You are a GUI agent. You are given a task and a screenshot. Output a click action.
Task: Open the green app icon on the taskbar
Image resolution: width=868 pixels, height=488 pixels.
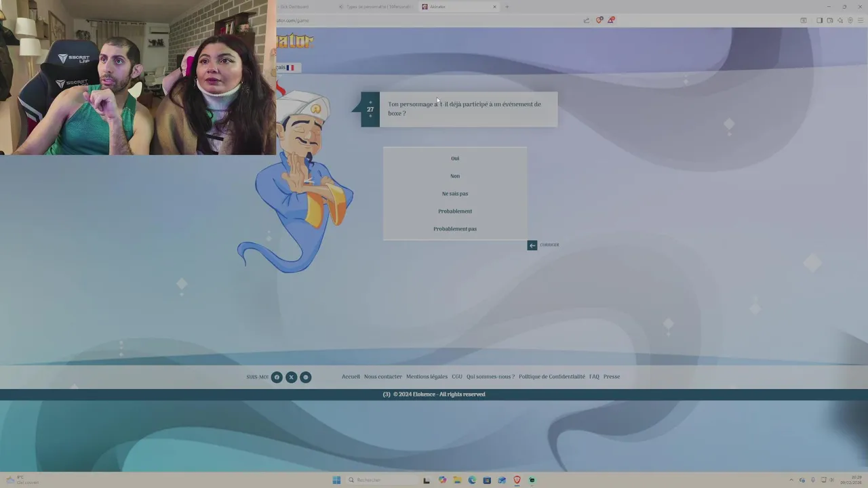(x=532, y=481)
